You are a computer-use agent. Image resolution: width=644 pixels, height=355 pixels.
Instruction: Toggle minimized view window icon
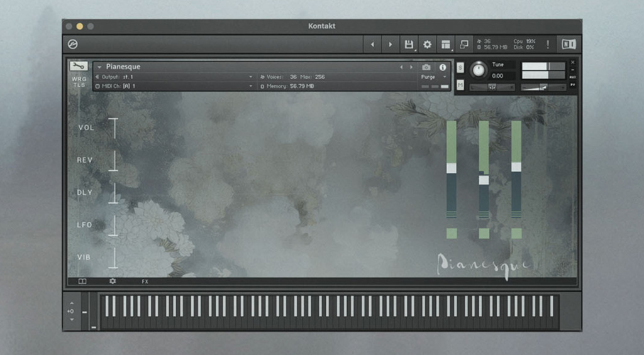(x=464, y=45)
